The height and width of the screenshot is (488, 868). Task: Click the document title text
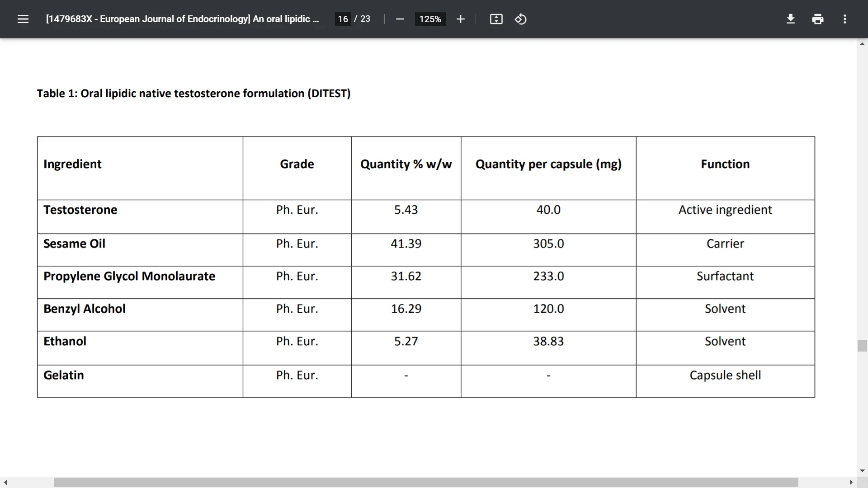(182, 19)
